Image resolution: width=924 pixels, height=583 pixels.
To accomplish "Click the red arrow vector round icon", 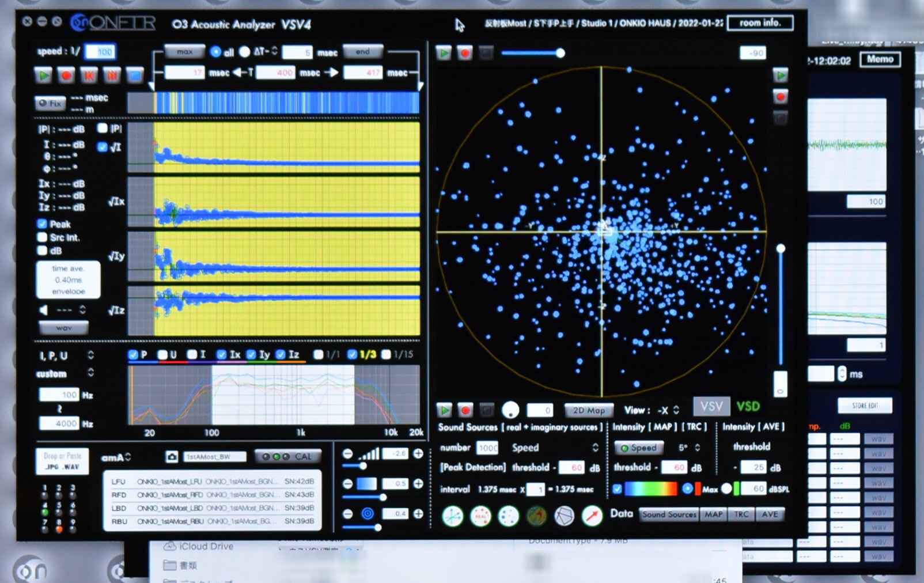I will (x=592, y=516).
